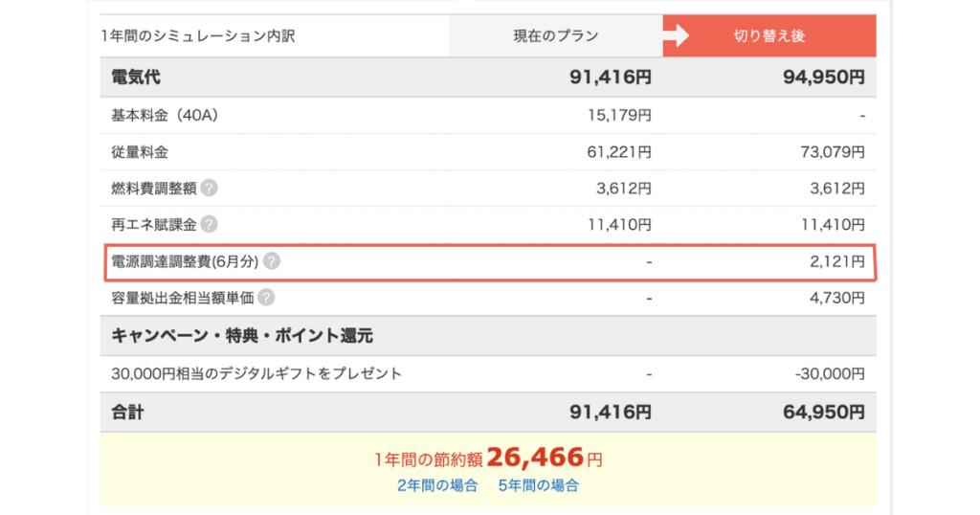Click the white arrow icon before 切り替え後
This screenshot has width=980, height=515.
[676, 35]
